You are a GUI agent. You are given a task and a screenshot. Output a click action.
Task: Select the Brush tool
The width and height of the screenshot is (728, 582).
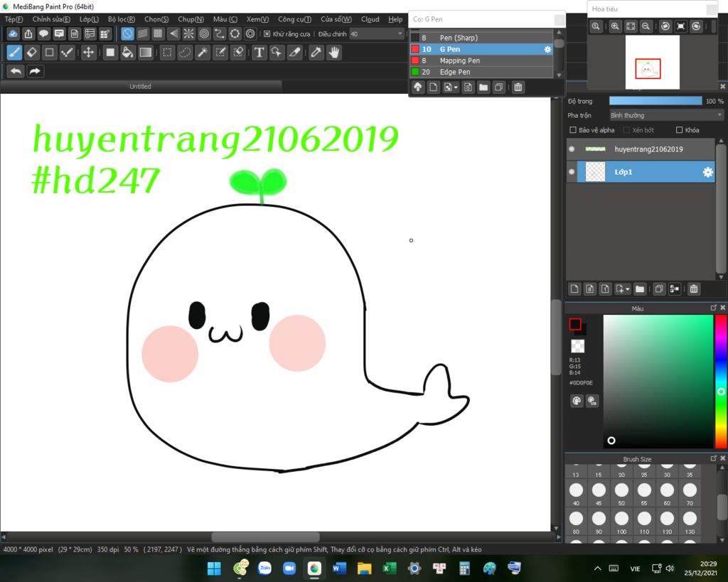click(x=14, y=53)
